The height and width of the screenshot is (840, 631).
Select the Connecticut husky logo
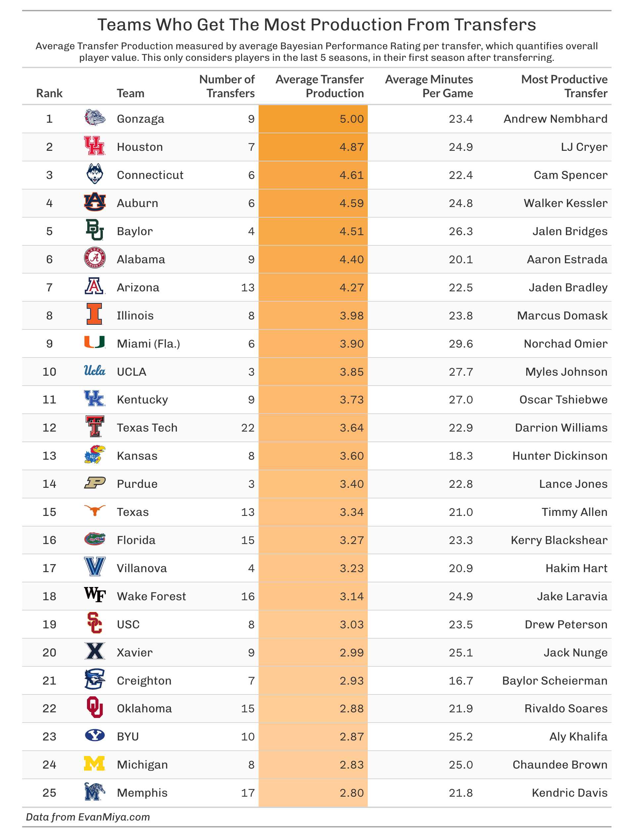coord(95,174)
